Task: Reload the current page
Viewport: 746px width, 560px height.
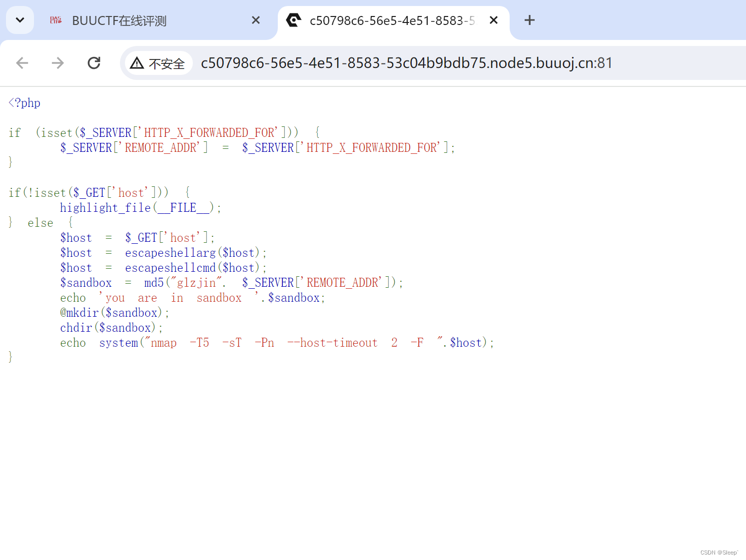Action: [94, 62]
